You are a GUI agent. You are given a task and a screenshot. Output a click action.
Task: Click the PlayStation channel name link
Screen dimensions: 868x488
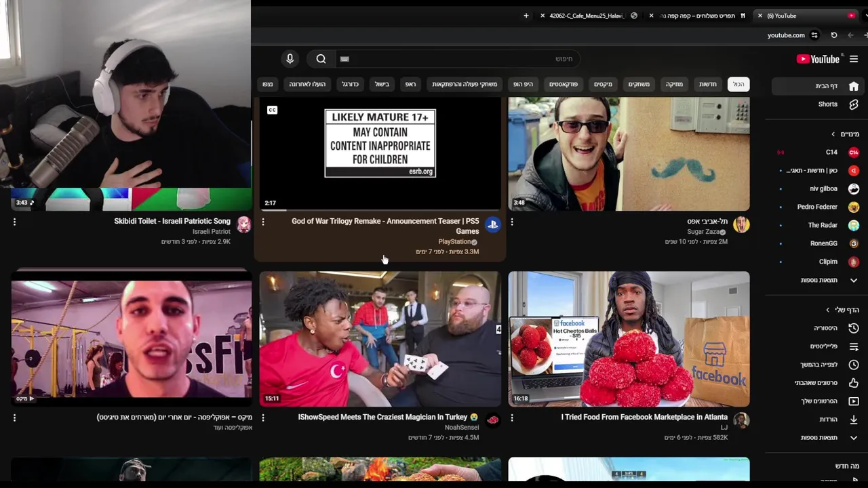tap(454, 241)
